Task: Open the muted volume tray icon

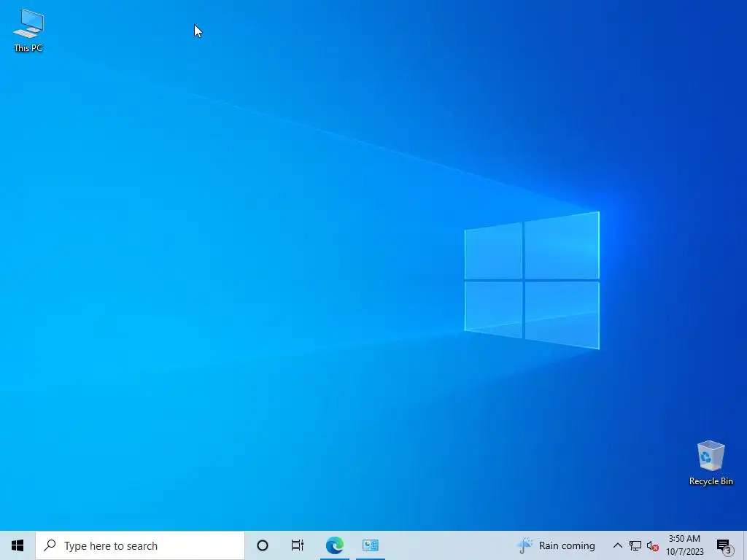Action: [x=653, y=546]
